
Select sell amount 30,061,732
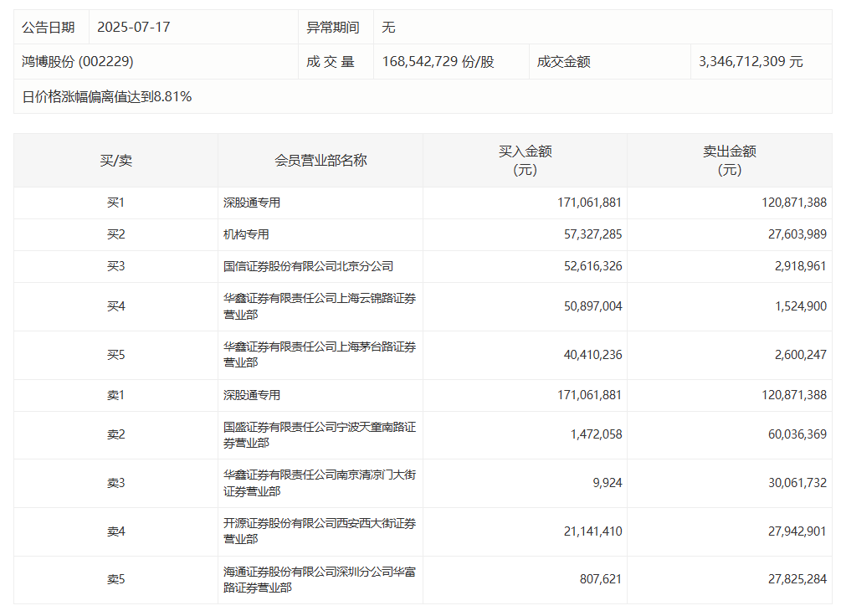[797, 483]
